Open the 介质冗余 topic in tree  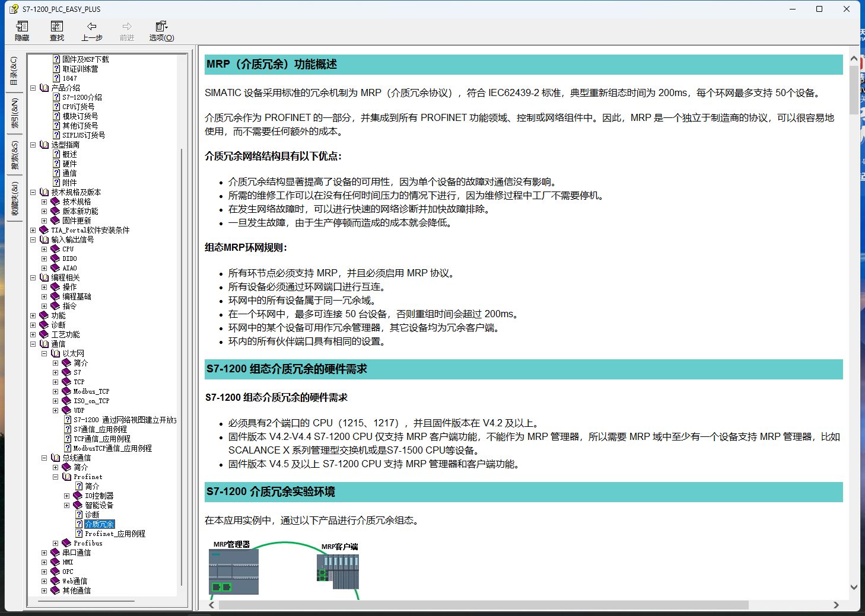tap(99, 524)
